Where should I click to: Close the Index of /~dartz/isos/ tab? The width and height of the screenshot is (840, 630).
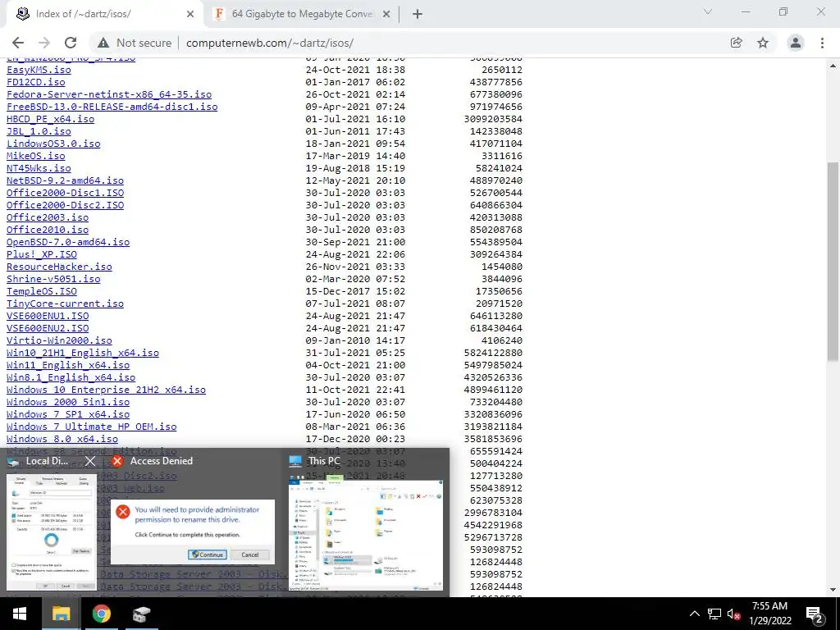[x=189, y=14]
